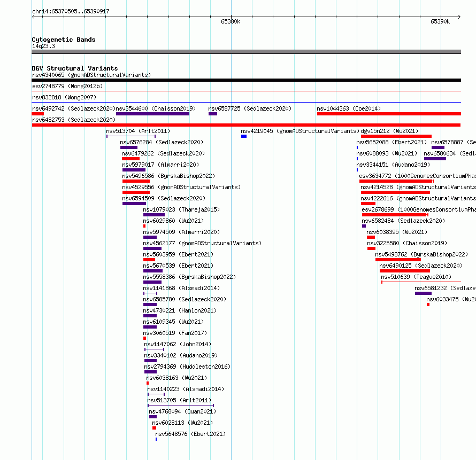Select nsv513704 (Arlt2011) feature label

(x=138, y=131)
